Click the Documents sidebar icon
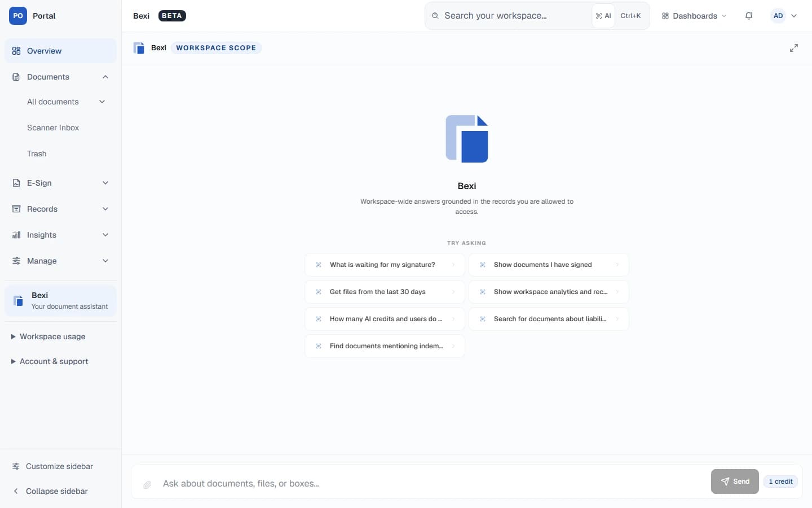This screenshot has height=508, width=812. 16,77
